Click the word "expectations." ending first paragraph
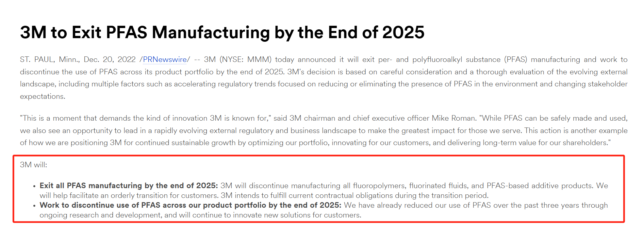 [x=42, y=97]
